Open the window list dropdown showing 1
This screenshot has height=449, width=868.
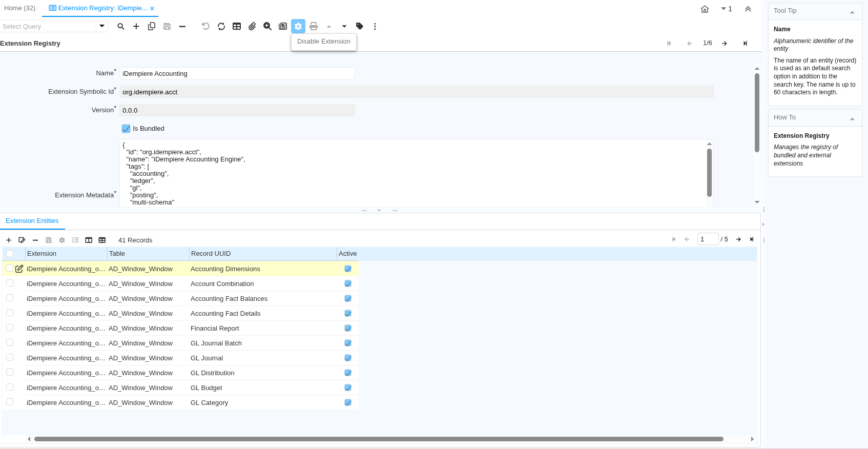[727, 9]
